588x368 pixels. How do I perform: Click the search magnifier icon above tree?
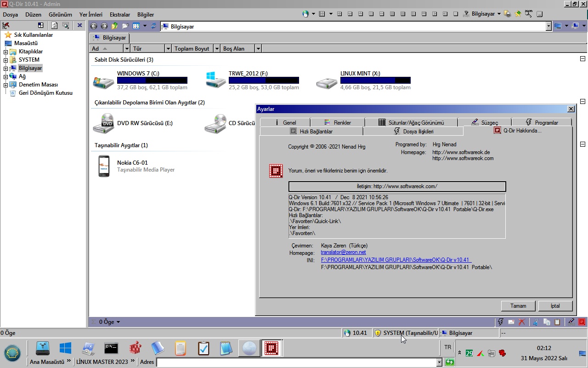[67, 25]
